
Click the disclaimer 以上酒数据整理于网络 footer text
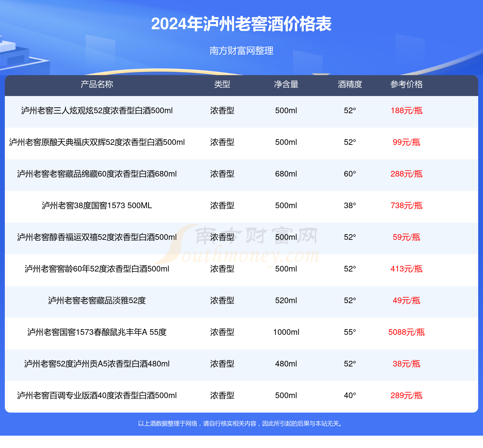coord(241,424)
